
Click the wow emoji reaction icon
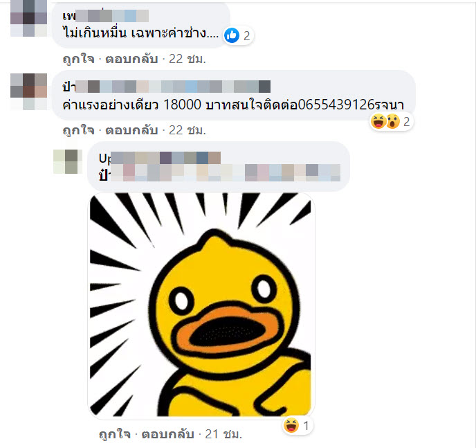click(393, 121)
